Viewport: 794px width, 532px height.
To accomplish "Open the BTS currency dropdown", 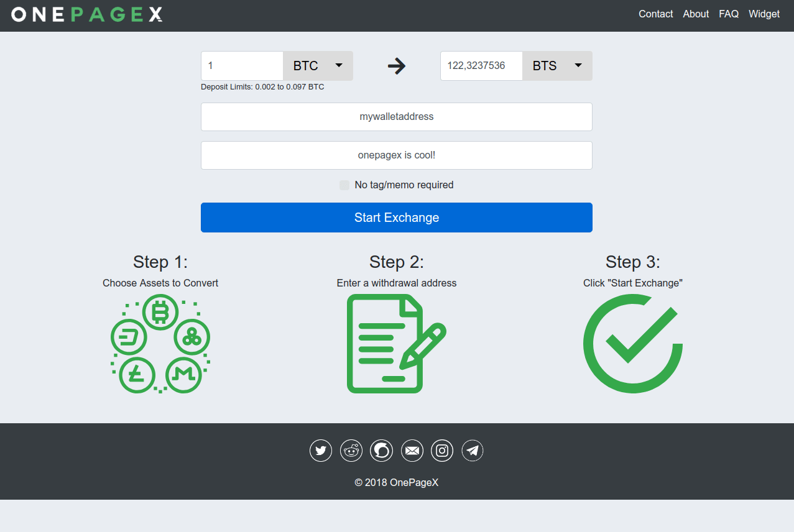I will point(558,66).
